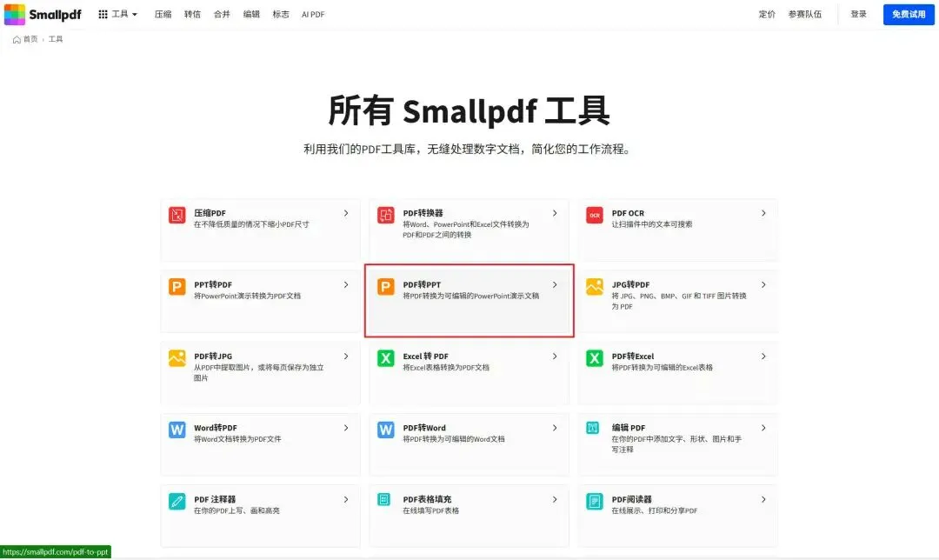Open the 参赛队伍 link
This screenshot has width=939, height=560.
tap(805, 15)
